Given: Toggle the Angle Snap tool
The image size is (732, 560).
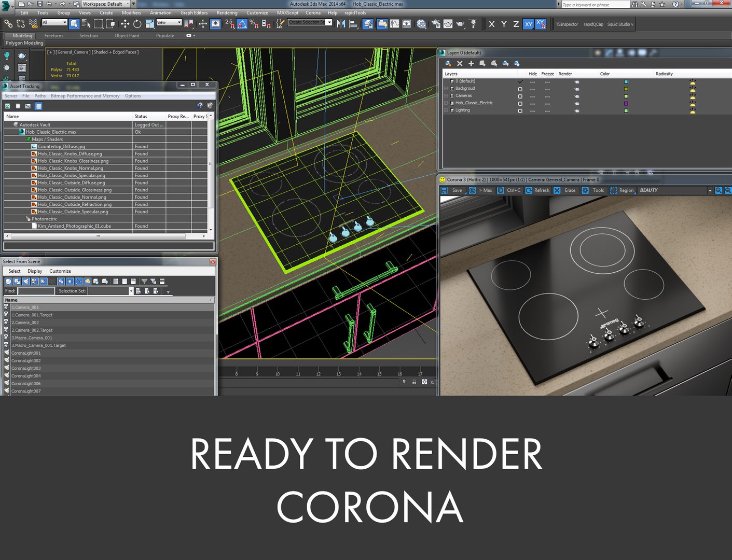Looking at the screenshot, I should [x=242, y=24].
